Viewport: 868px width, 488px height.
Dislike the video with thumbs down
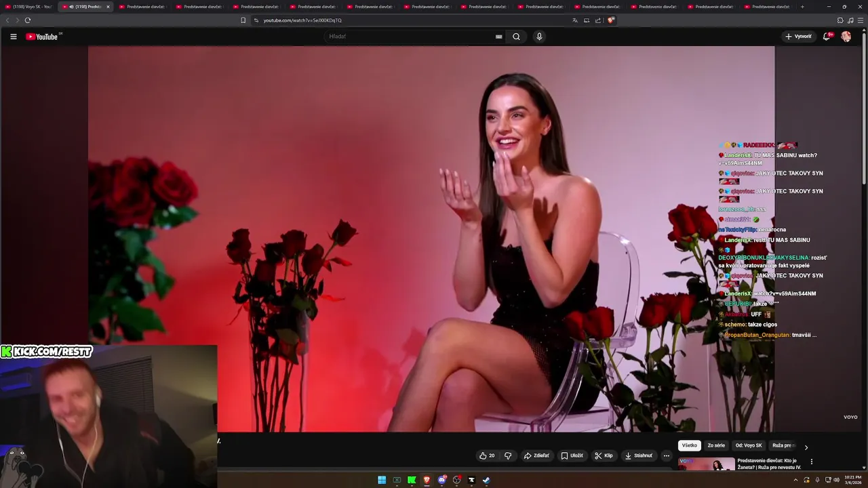508,455
